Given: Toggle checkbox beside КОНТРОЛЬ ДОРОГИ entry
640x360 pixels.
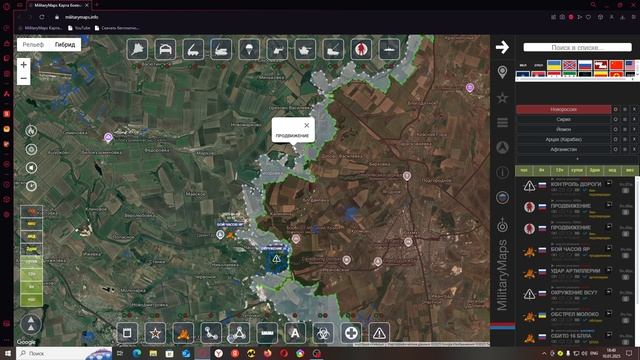Looking at the screenshot, I should coord(626,191).
